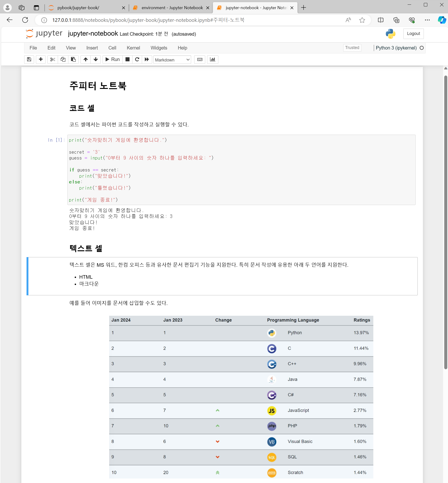Click the 코드 셀 heading

(82, 108)
